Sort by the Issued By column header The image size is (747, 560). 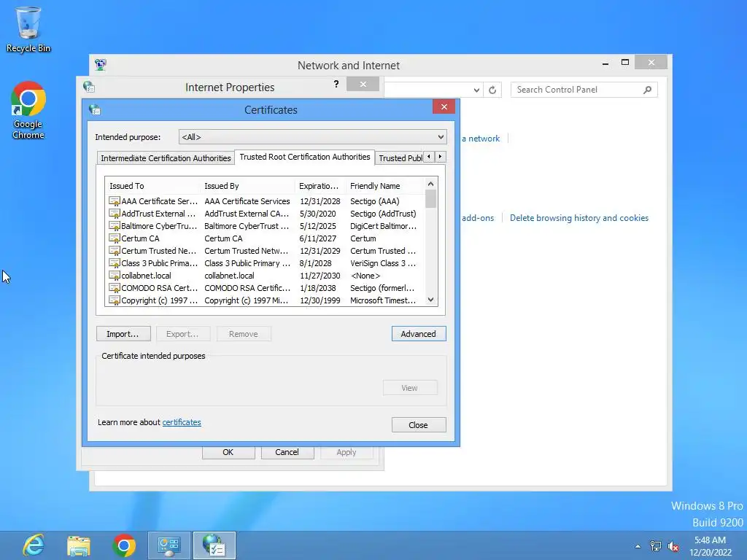tap(247, 186)
